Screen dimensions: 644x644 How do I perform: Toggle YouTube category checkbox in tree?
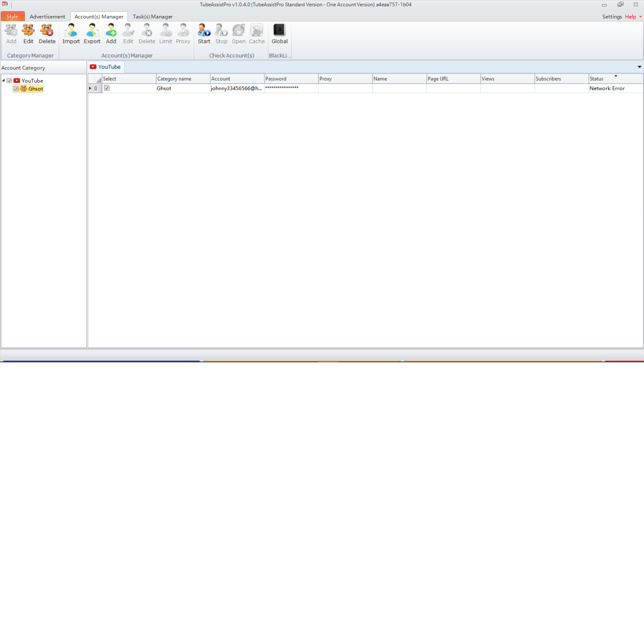click(9, 80)
